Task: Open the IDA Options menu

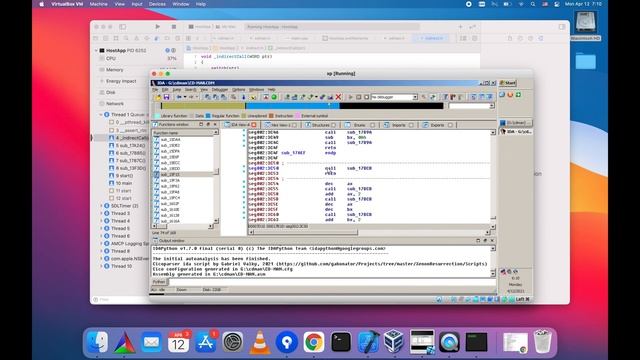Action: [x=239, y=89]
